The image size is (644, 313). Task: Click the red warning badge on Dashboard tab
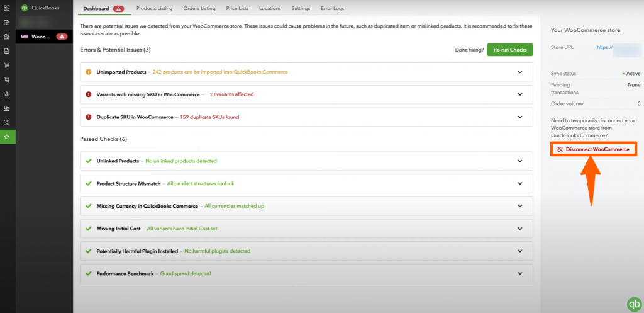(119, 9)
